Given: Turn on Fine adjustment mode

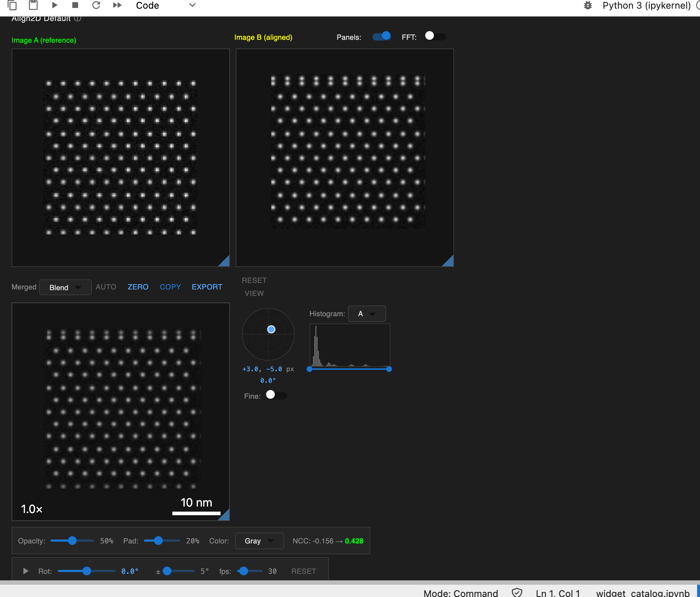Looking at the screenshot, I should point(276,395).
